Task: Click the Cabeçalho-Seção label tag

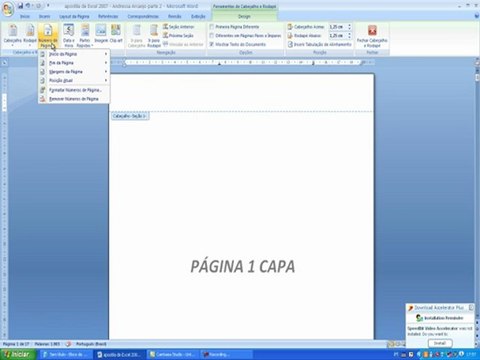Action: pyautogui.click(x=130, y=116)
